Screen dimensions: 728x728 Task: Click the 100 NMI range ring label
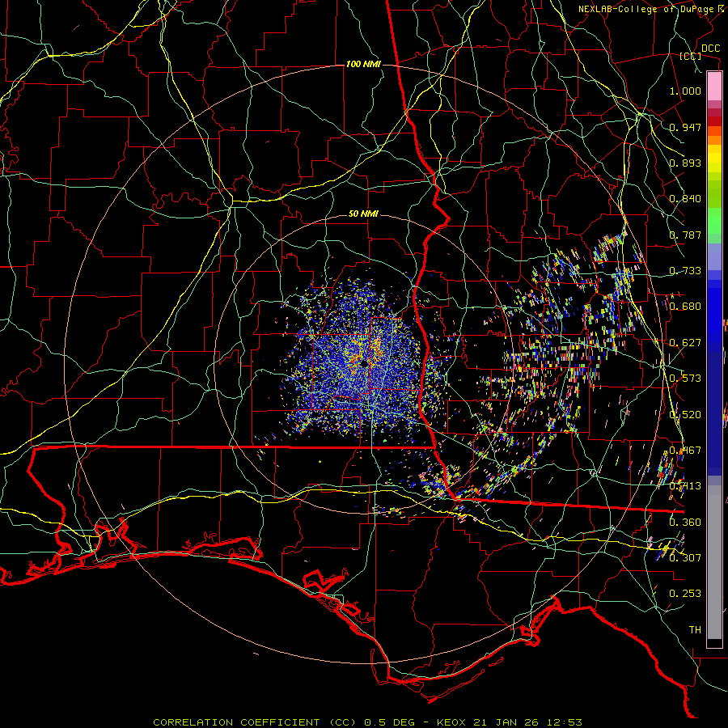pos(363,64)
